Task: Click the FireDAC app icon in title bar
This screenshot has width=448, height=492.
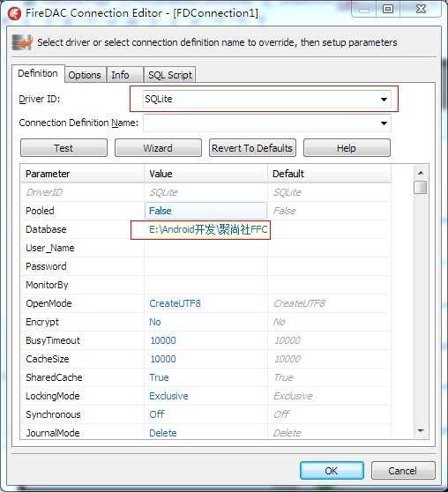Action: [14, 13]
